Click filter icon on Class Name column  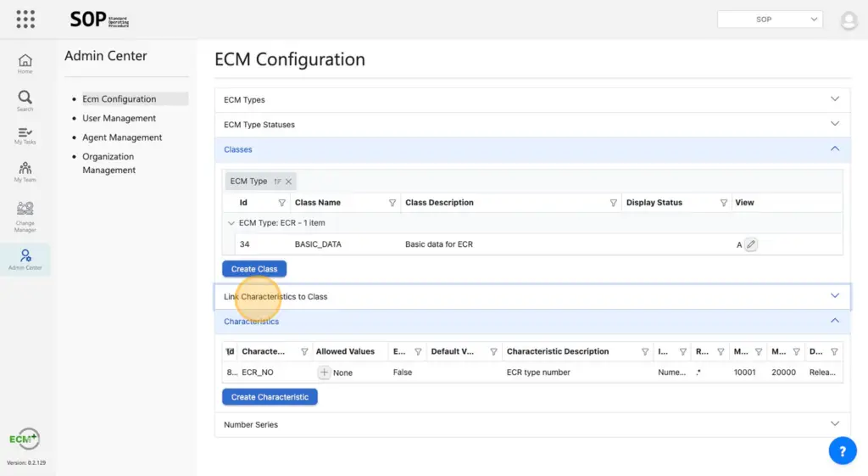click(x=392, y=203)
